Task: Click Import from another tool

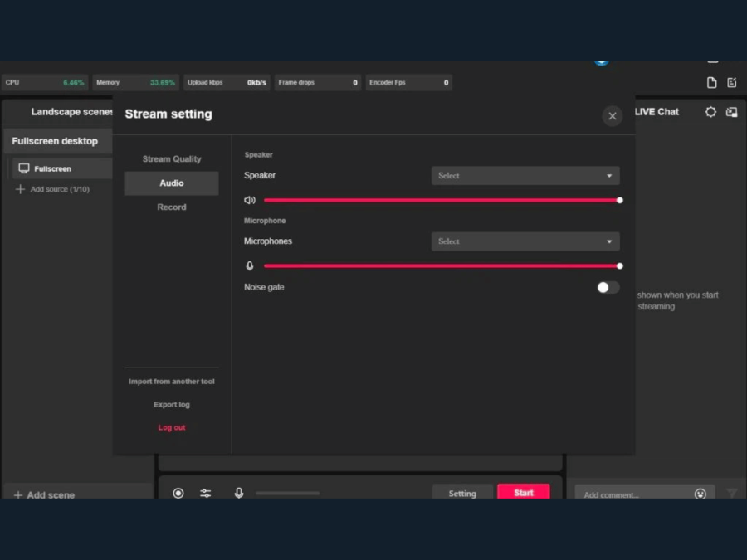Action: point(172,382)
